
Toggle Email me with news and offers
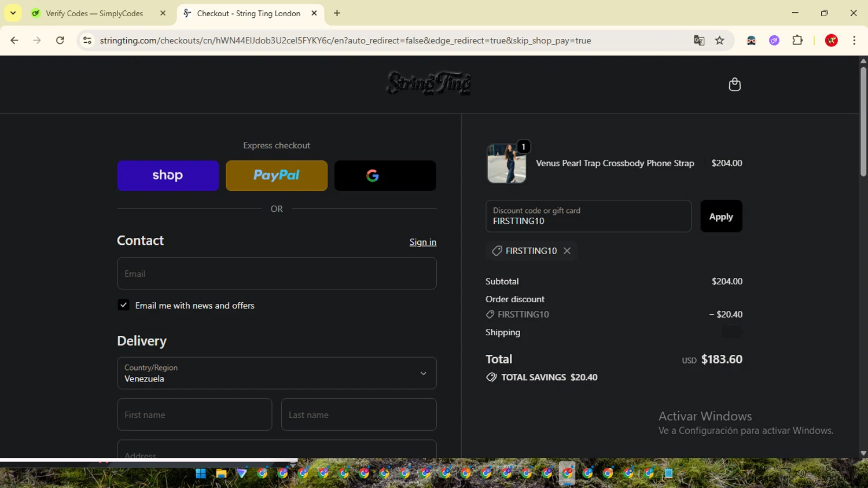click(x=123, y=305)
